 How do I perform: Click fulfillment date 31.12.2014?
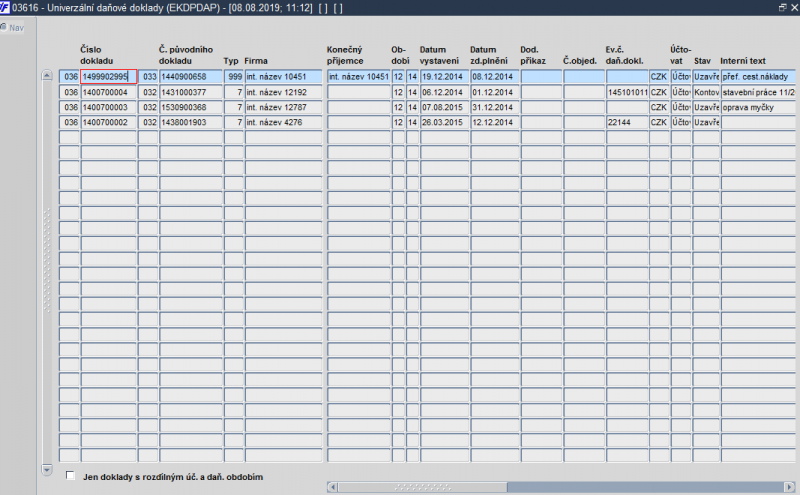[494, 107]
